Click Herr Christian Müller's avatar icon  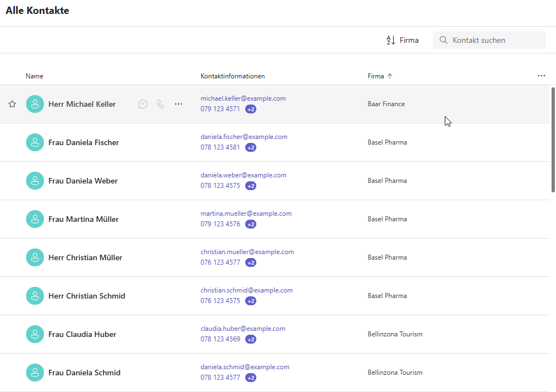click(x=35, y=257)
